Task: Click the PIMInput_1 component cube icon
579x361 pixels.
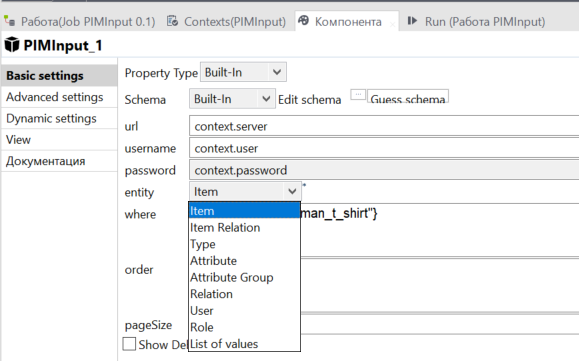Action: [11, 45]
